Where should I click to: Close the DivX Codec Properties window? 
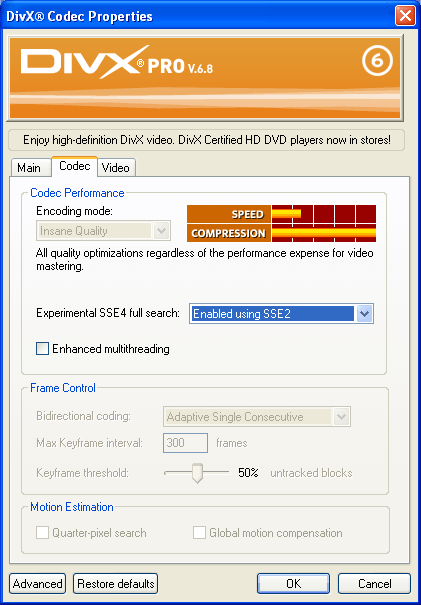(406, 16)
